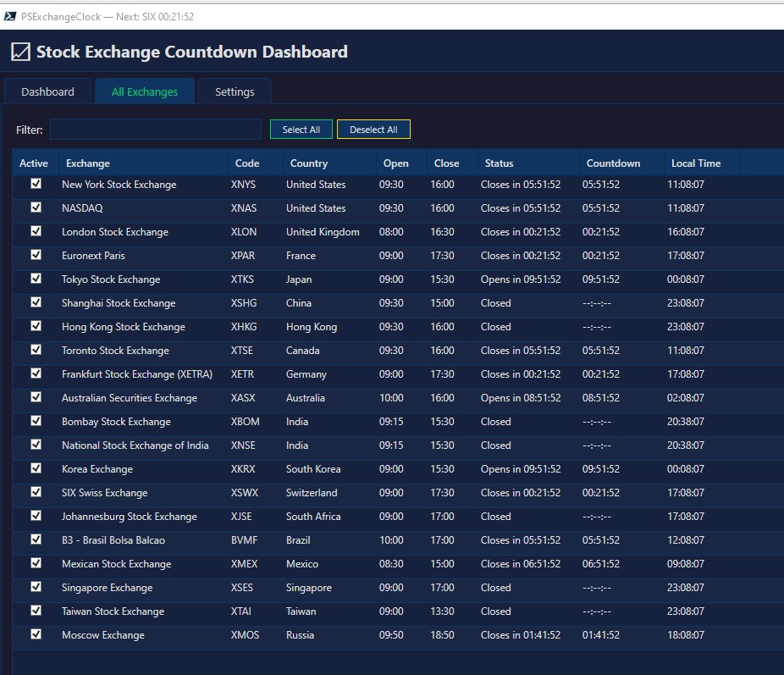Click the South Korea country cell
The height and width of the screenshot is (675, 784).
(313, 469)
